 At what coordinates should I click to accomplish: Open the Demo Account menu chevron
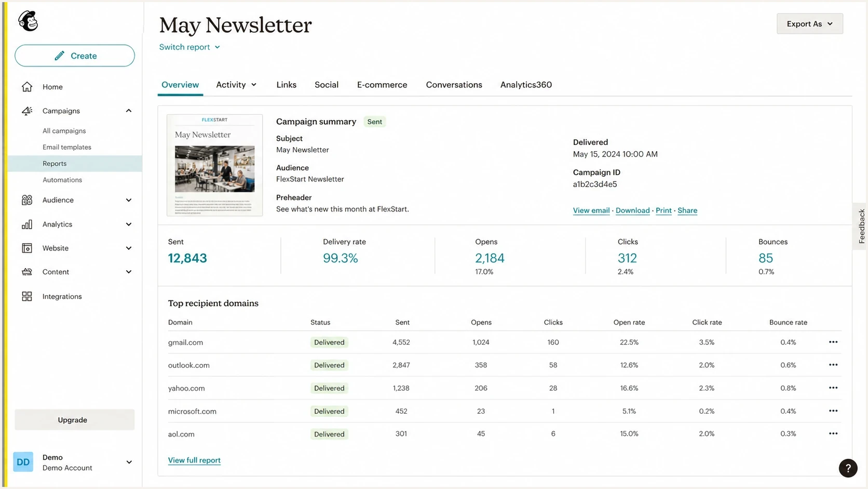(x=129, y=462)
